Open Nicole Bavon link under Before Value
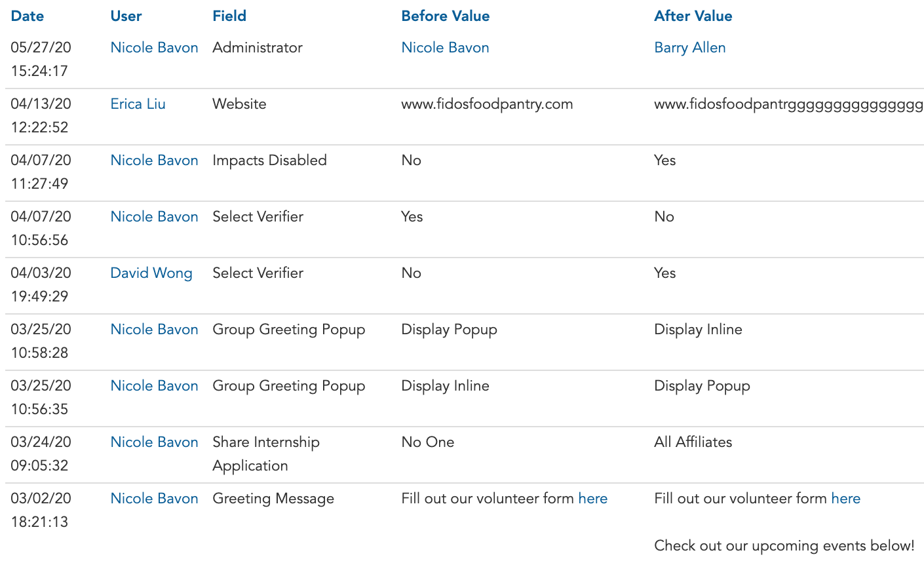Viewport: 924px width, 561px height. (x=445, y=47)
